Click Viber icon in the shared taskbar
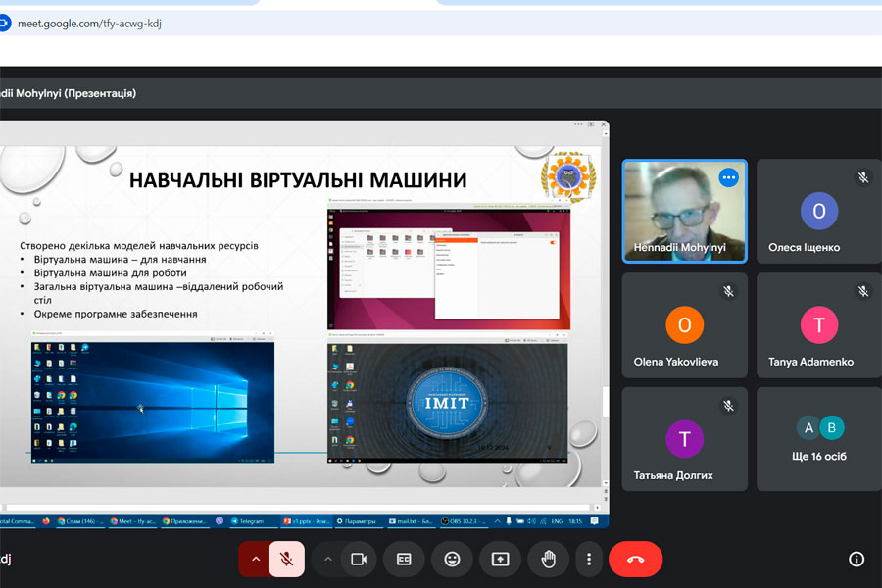The width and height of the screenshot is (882, 588). coord(220,521)
